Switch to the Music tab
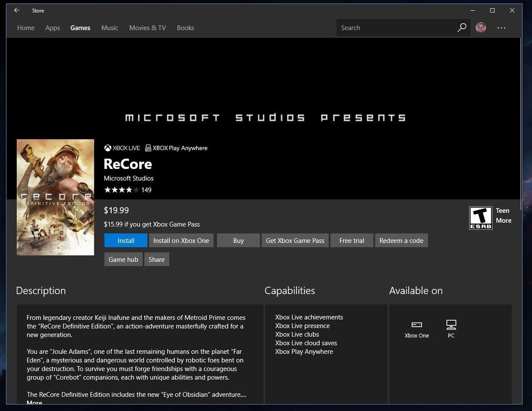Viewport: 532px width, 411px height. point(110,27)
